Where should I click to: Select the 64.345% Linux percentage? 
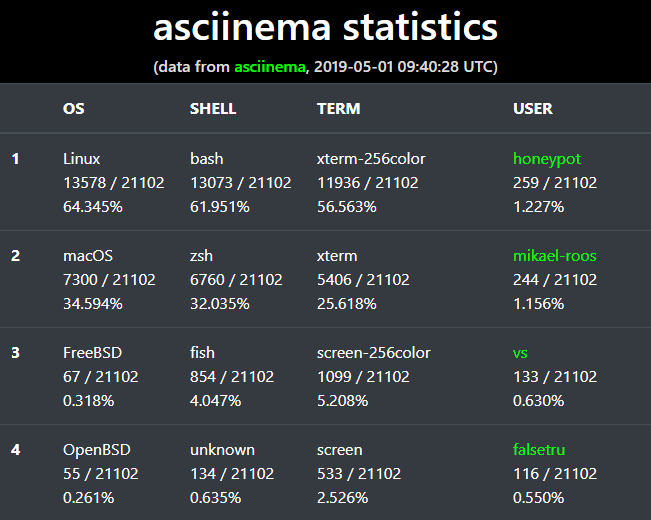click(x=93, y=207)
